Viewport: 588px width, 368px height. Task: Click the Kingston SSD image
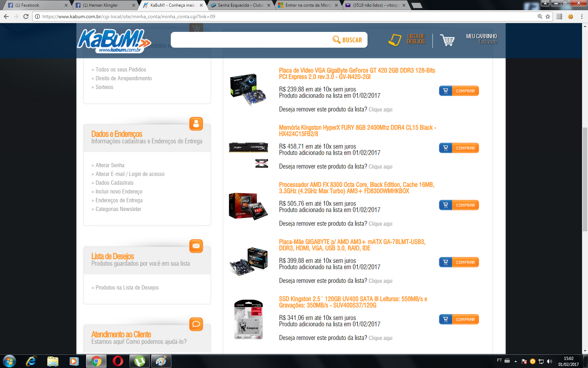pos(248,319)
